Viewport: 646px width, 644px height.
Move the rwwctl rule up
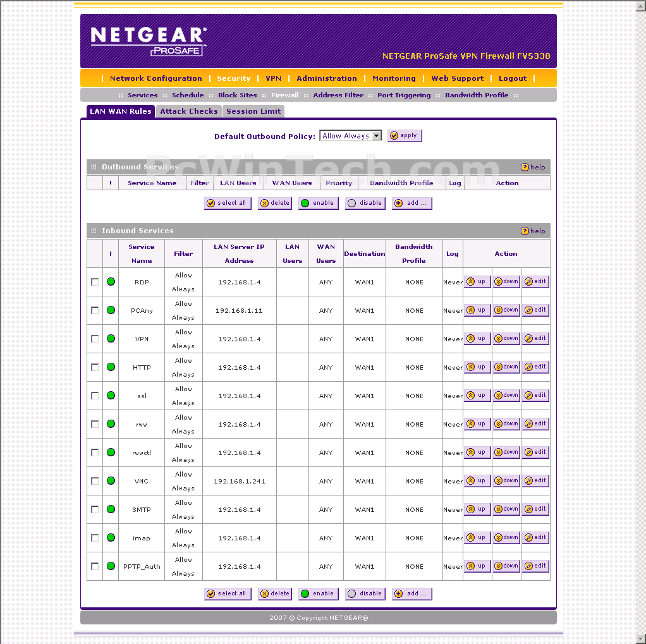(477, 453)
